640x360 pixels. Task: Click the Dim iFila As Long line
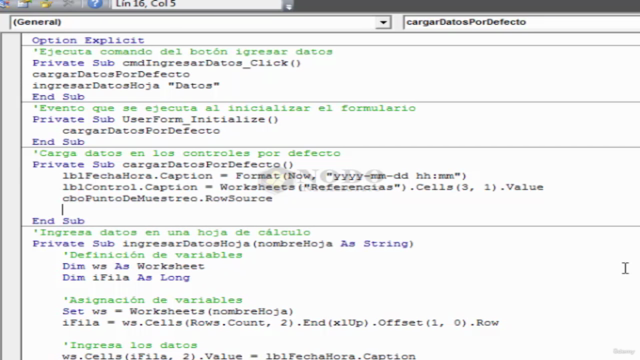126,278
